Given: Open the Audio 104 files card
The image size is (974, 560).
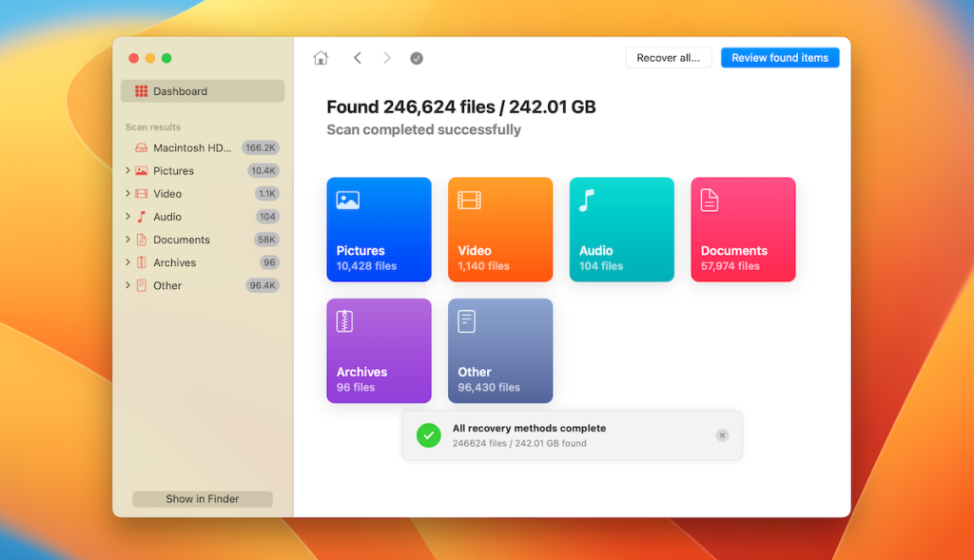Looking at the screenshot, I should point(622,230).
